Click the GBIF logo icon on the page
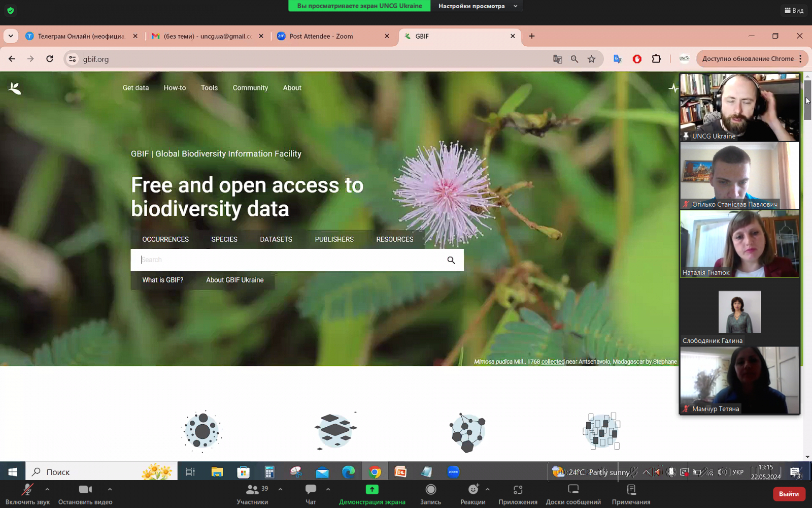Viewport: 812px width, 508px height. [15, 88]
